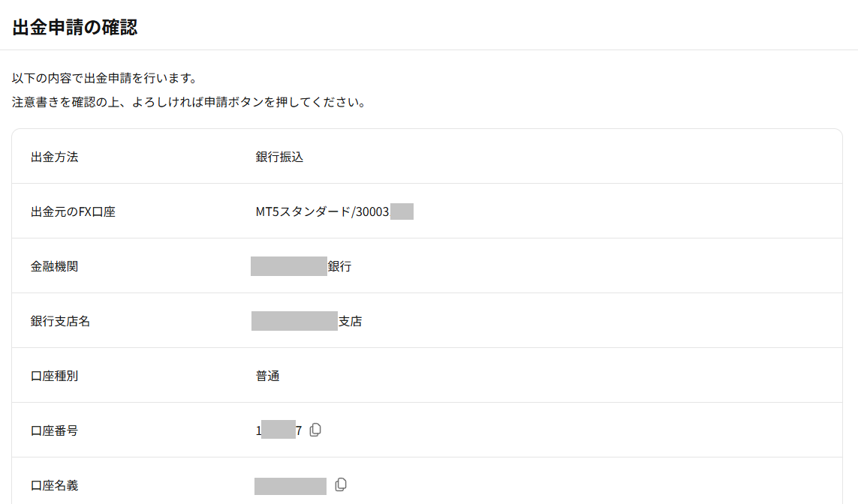Click the masked account number value
Viewport: 858px width, 504px height.
[278, 430]
